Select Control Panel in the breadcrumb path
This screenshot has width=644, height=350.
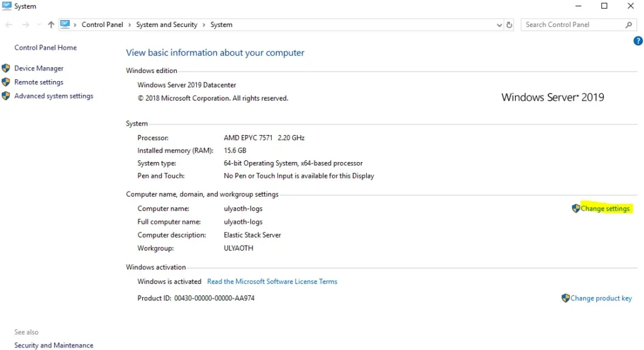click(103, 25)
